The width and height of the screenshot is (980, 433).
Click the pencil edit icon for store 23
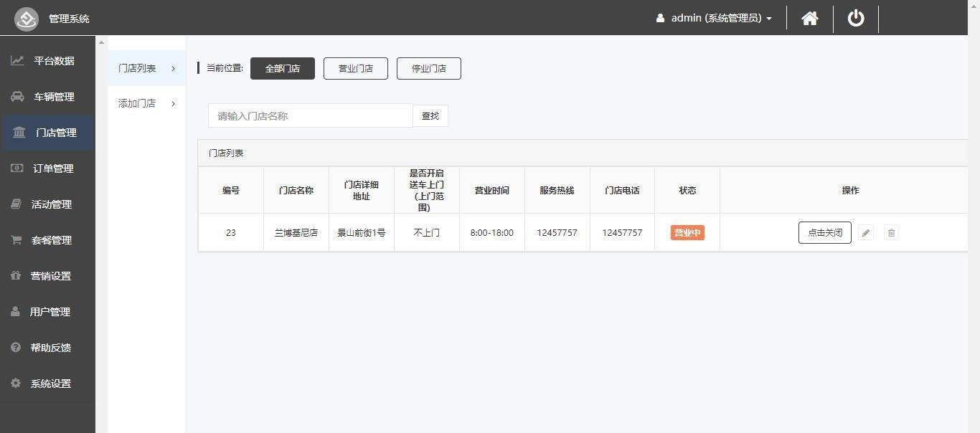click(x=866, y=233)
